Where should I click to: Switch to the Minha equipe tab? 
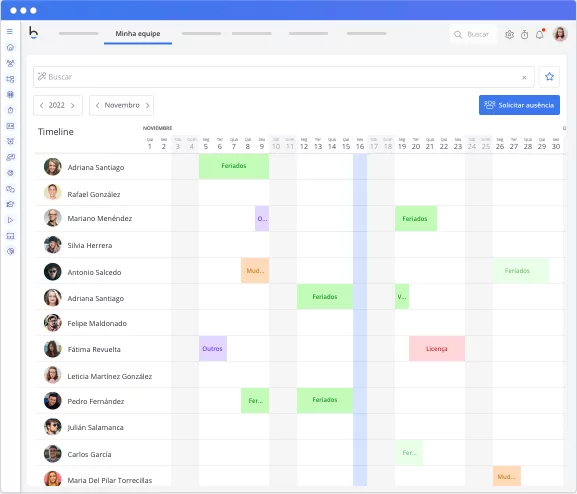click(x=138, y=33)
